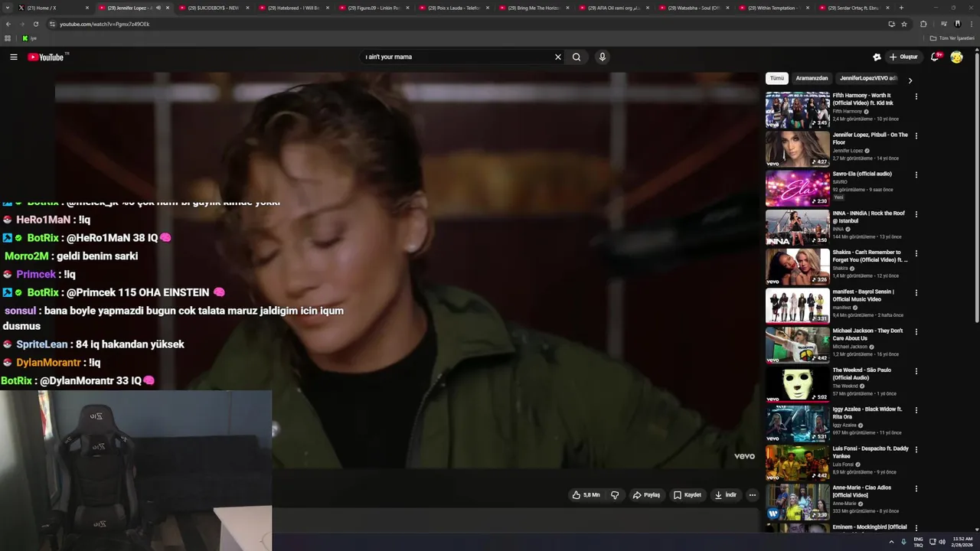
Task: Select the Tümü filter chip
Action: pyautogui.click(x=777, y=78)
